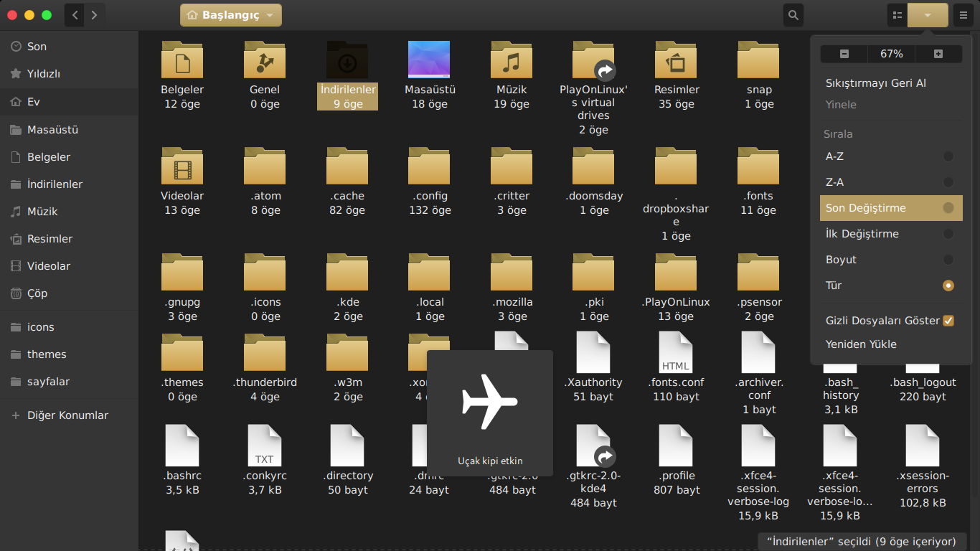
Task: Open sayfalar bookmark in sidebar
Action: [x=69, y=382]
